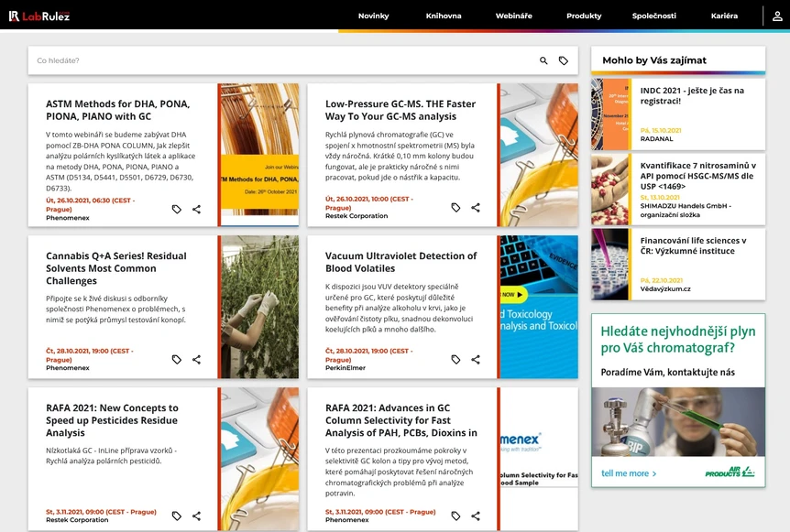790x532 pixels.
Task: Open the INDC 2021 registration article
Action: (692, 96)
